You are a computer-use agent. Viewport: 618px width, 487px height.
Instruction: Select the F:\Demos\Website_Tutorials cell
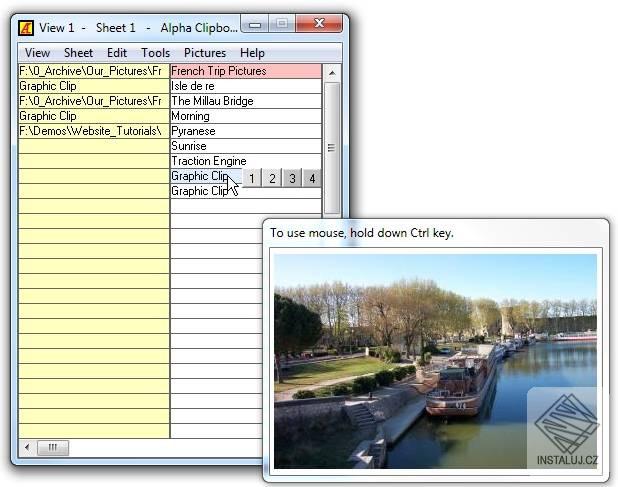click(x=94, y=131)
